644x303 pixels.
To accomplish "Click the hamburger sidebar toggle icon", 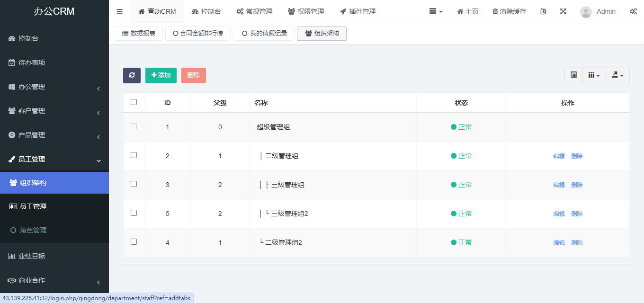I will [119, 11].
